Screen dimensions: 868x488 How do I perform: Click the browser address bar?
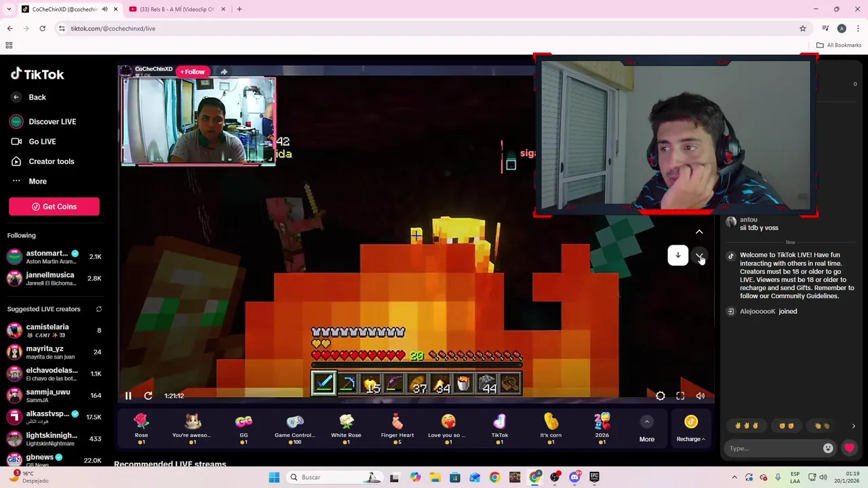(x=427, y=28)
